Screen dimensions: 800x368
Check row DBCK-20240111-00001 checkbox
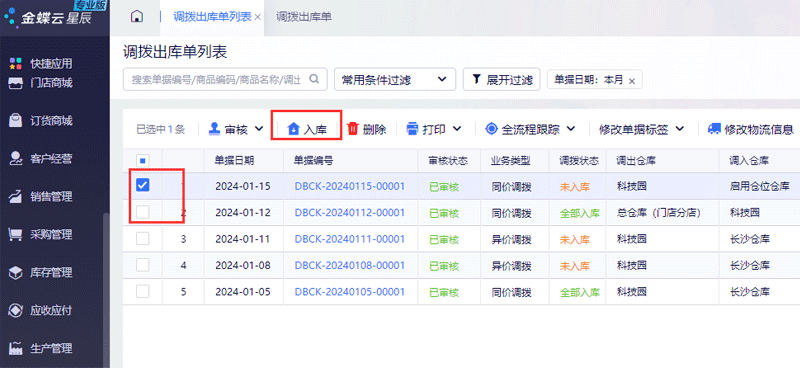coord(143,239)
